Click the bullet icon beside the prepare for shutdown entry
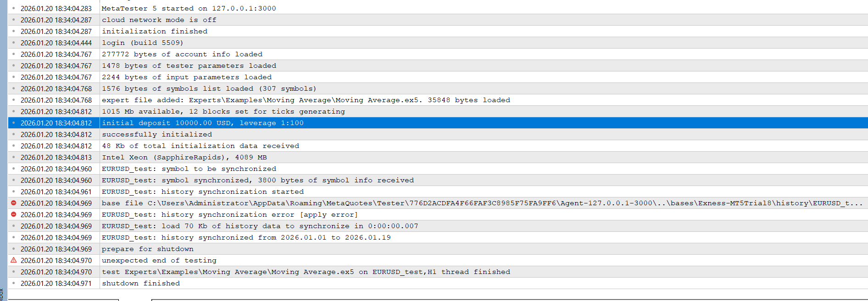Viewport: 868px width, 301px height. point(14,249)
